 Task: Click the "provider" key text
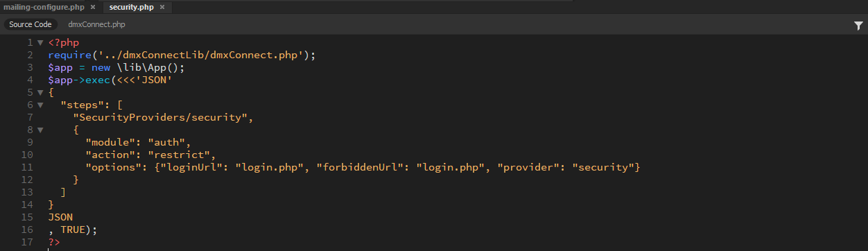[x=528, y=168]
